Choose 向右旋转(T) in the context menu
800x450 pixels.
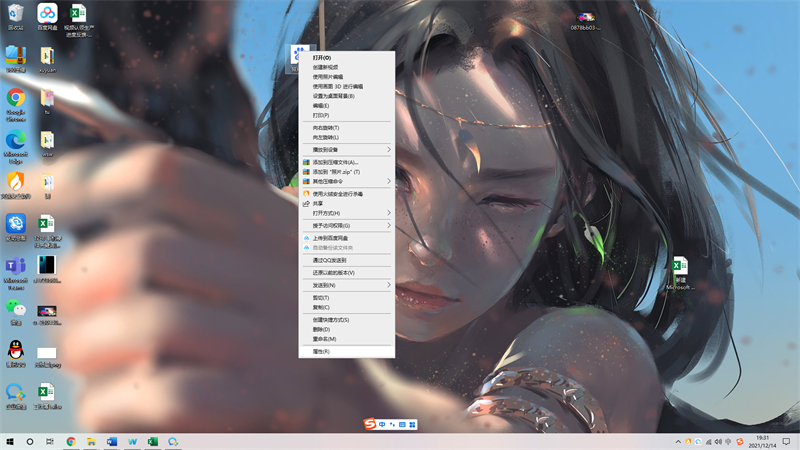(x=346, y=128)
